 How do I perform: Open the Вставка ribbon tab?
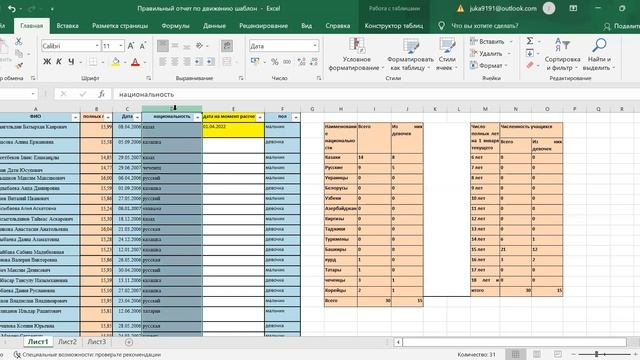(67, 26)
